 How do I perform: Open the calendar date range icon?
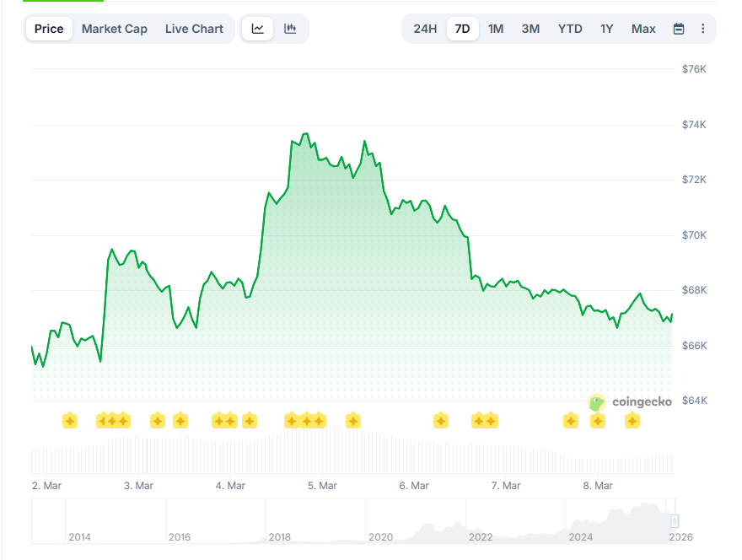[679, 28]
